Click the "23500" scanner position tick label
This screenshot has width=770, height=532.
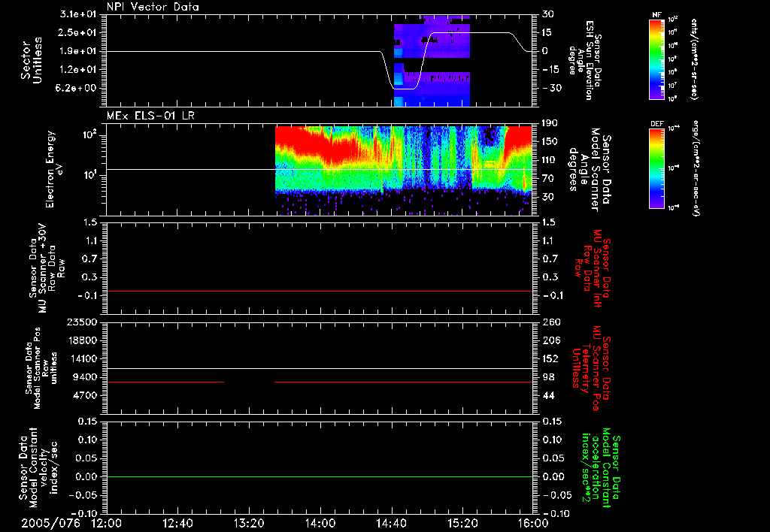(x=82, y=322)
